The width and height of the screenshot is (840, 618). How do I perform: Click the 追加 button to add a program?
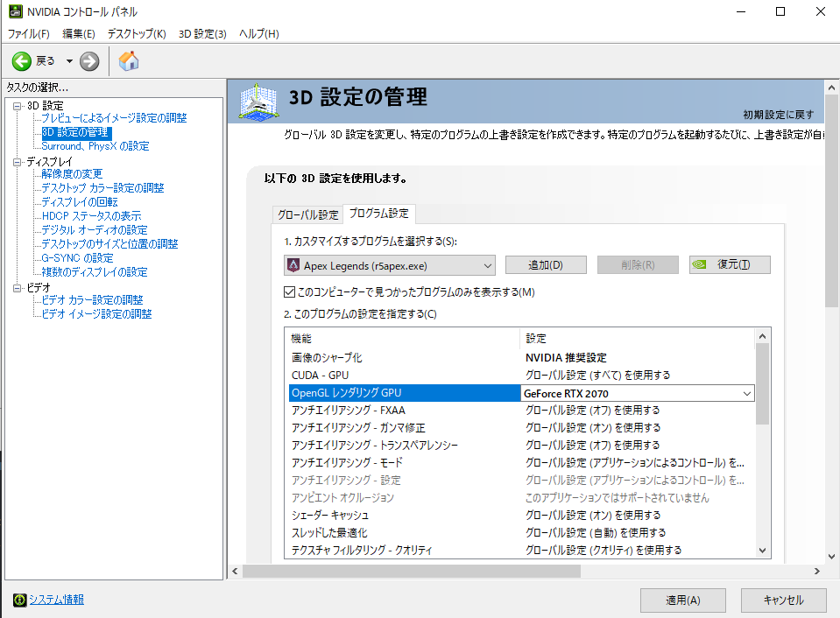tap(545, 264)
